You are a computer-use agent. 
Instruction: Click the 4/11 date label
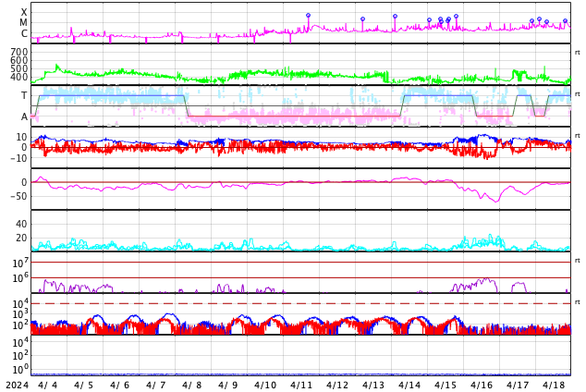[300, 385]
